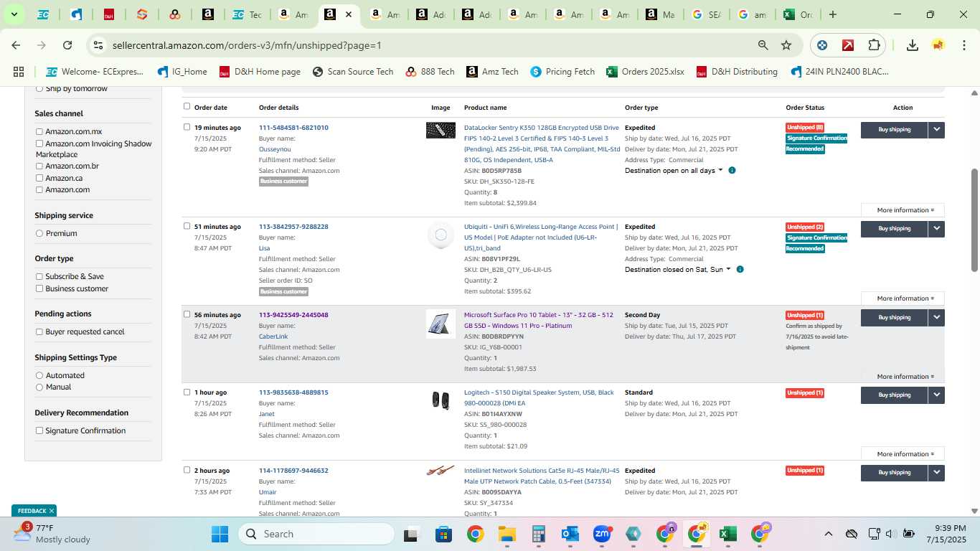Open the browser zoom magnifier icon

tap(763, 45)
